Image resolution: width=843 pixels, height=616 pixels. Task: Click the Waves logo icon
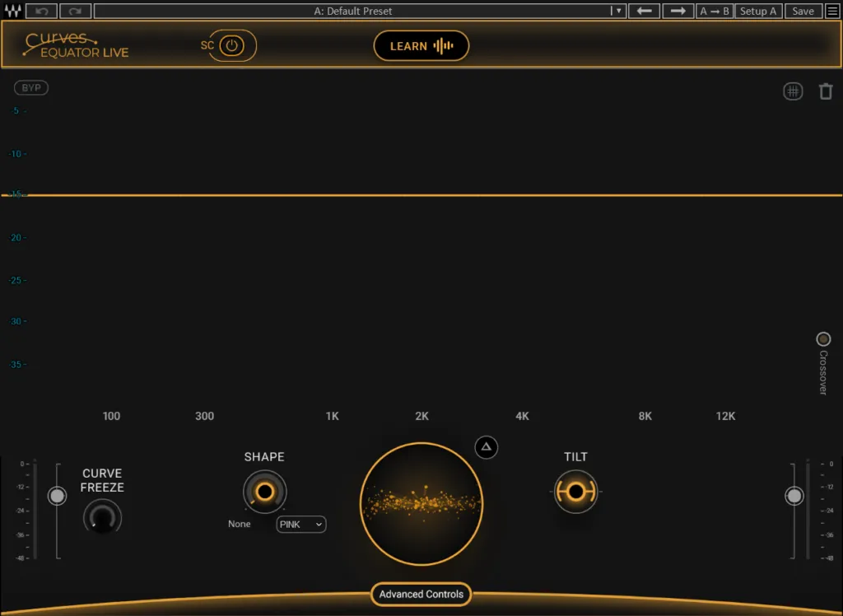pyautogui.click(x=12, y=11)
